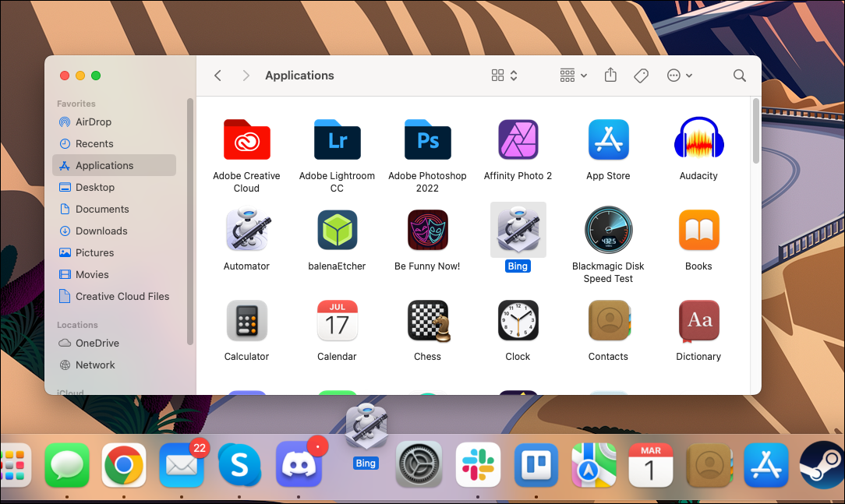The height and width of the screenshot is (504, 845).
Task: Go forward in Finder navigation
Action: click(246, 76)
